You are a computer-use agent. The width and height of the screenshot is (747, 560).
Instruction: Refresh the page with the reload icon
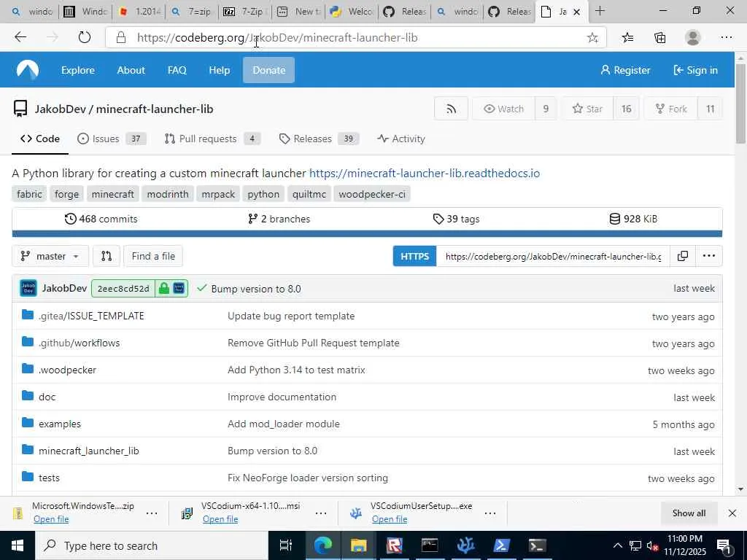[x=85, y=38]
